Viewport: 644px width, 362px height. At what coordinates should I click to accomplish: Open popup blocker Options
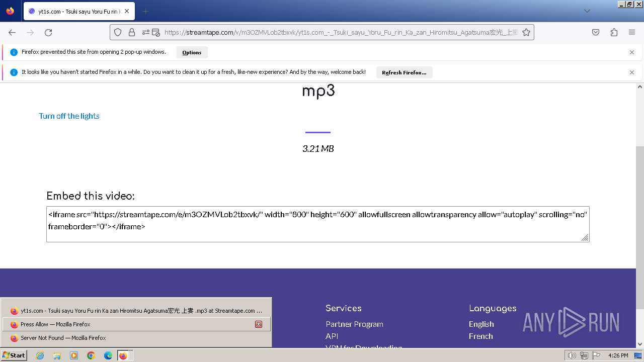[x=192, y=52]
